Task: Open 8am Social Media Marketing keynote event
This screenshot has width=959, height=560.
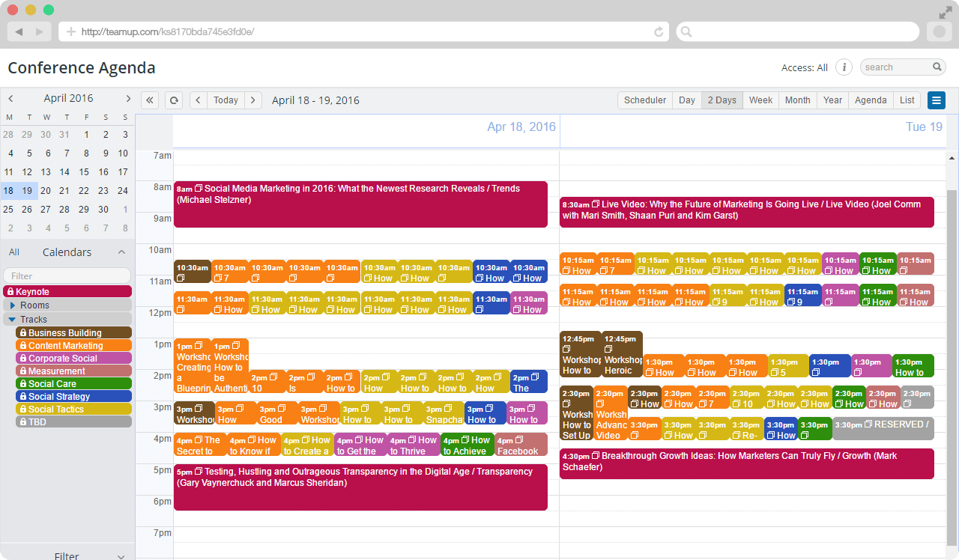Action: (x=360, y=204)
